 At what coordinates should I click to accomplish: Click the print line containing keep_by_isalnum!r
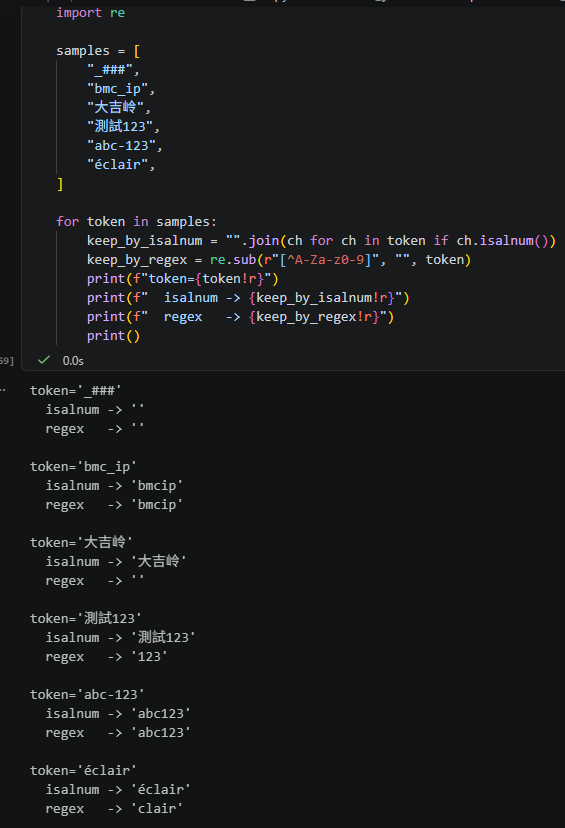[248, 298]
